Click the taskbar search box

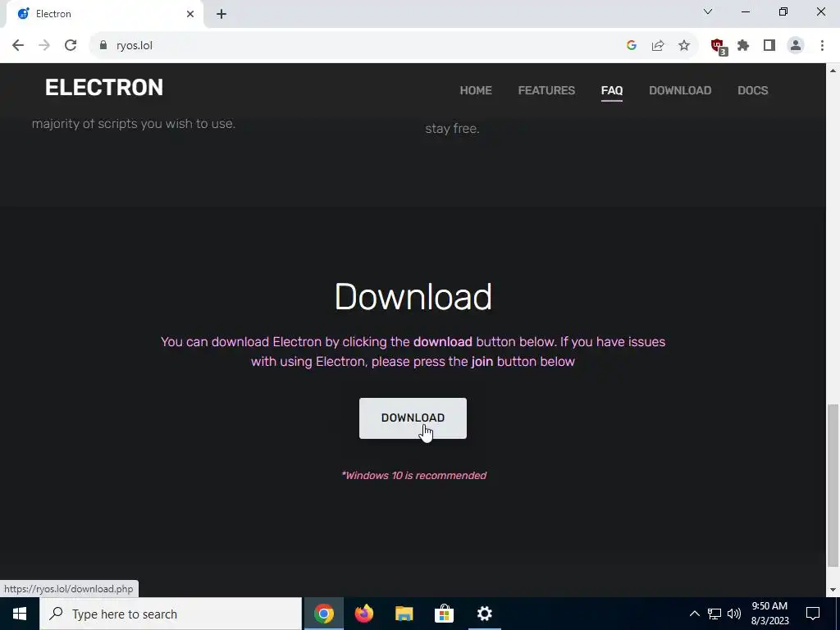point(171,614)
